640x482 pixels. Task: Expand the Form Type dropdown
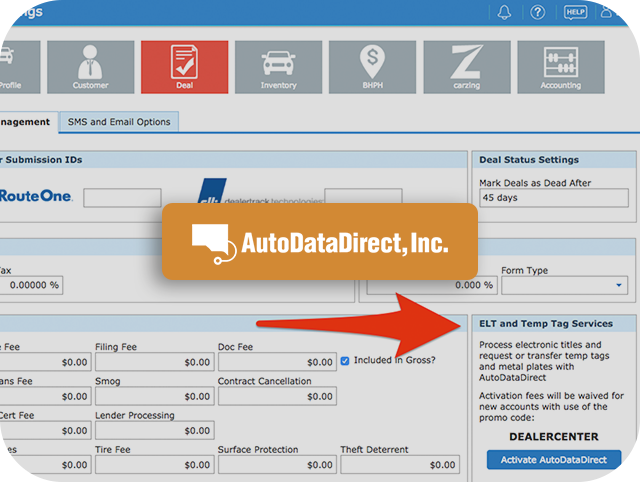564,285
